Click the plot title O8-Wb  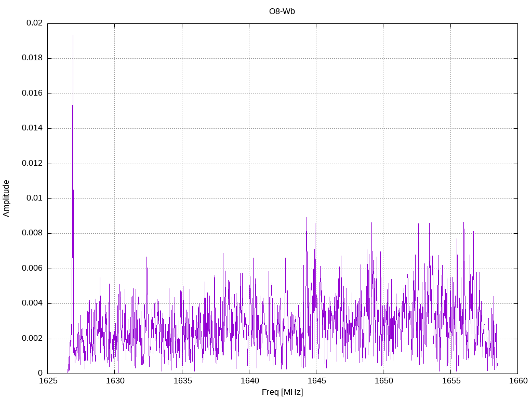282,11
